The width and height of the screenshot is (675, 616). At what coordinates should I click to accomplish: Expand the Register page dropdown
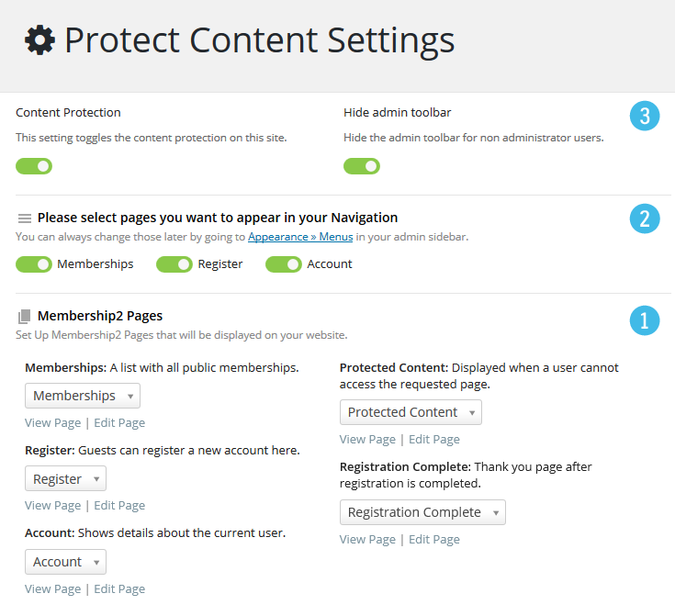click(x=65, y=479)
